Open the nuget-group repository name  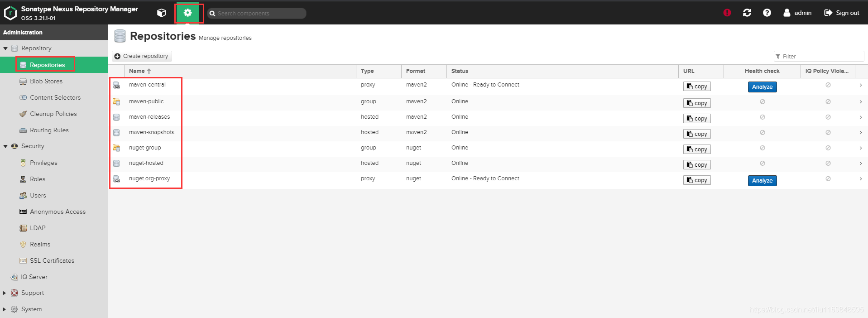point(145,148)
